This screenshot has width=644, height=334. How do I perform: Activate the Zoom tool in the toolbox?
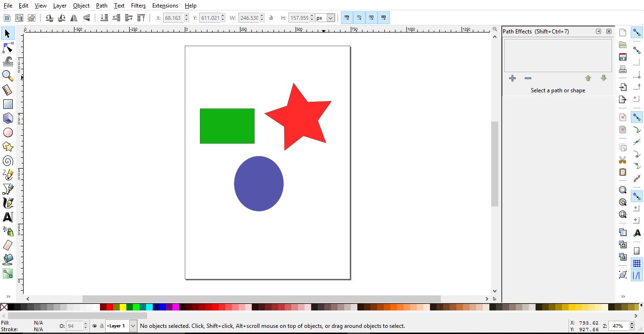8,75
